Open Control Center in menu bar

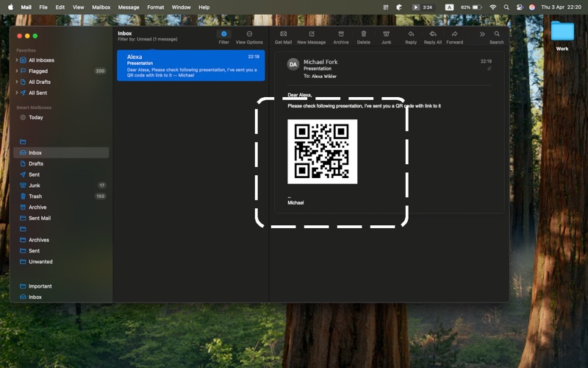tap(520, 7)
